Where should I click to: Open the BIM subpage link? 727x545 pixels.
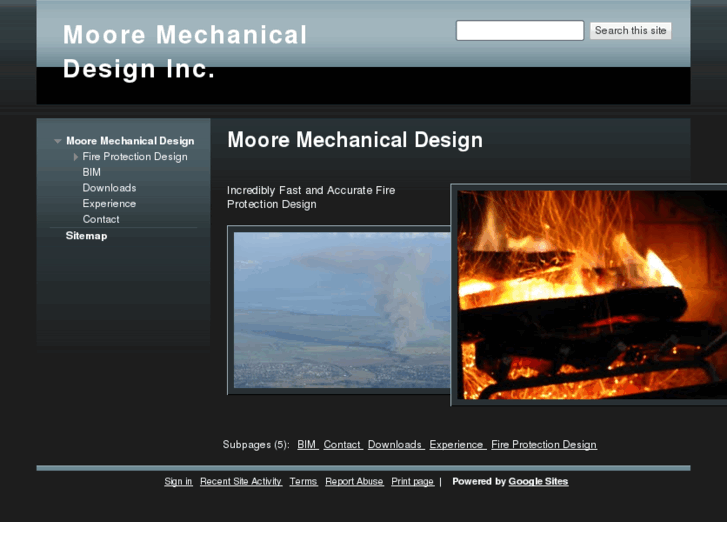coord(307,444)
